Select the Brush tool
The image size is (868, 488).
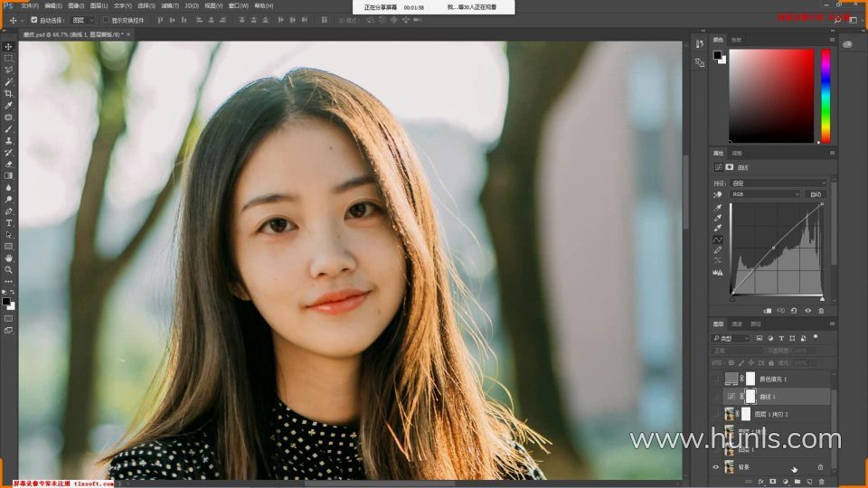coord(8,129)
